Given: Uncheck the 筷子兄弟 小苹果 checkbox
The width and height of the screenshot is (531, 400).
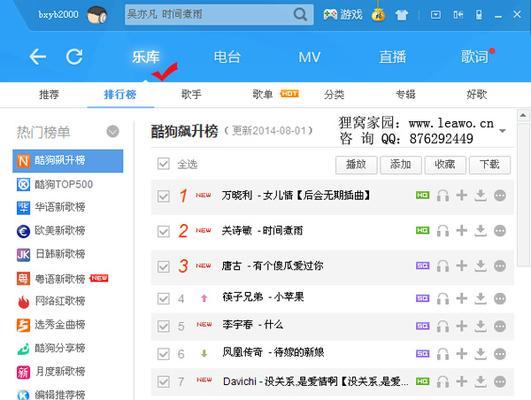Looking at the screenshot, I should [x=163, y=299].
